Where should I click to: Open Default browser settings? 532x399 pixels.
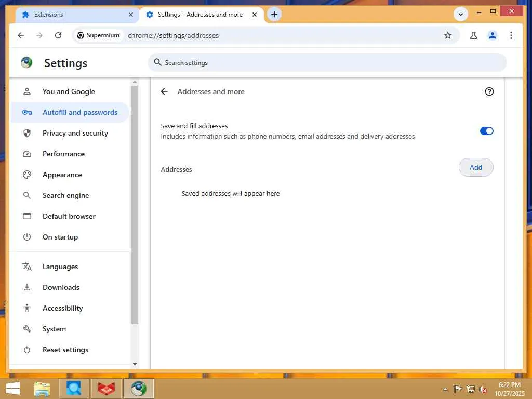pos(70,216)
